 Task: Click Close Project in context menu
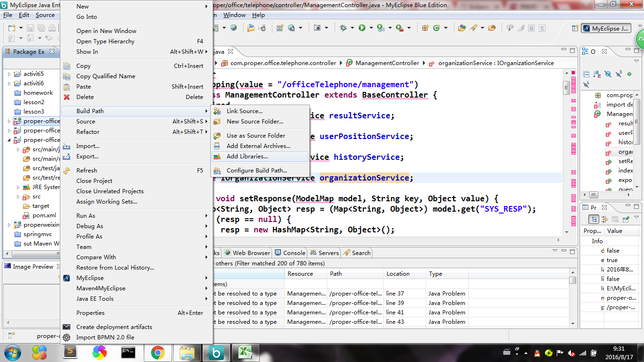pos(137,181)
